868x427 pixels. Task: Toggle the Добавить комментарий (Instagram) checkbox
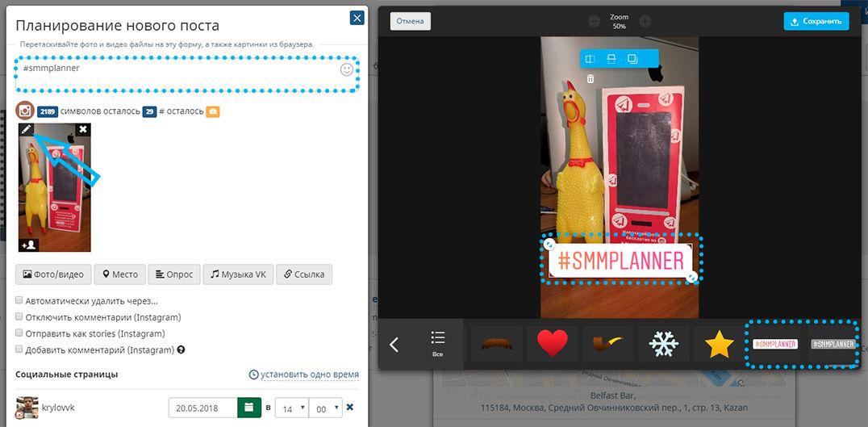point(19,350)
